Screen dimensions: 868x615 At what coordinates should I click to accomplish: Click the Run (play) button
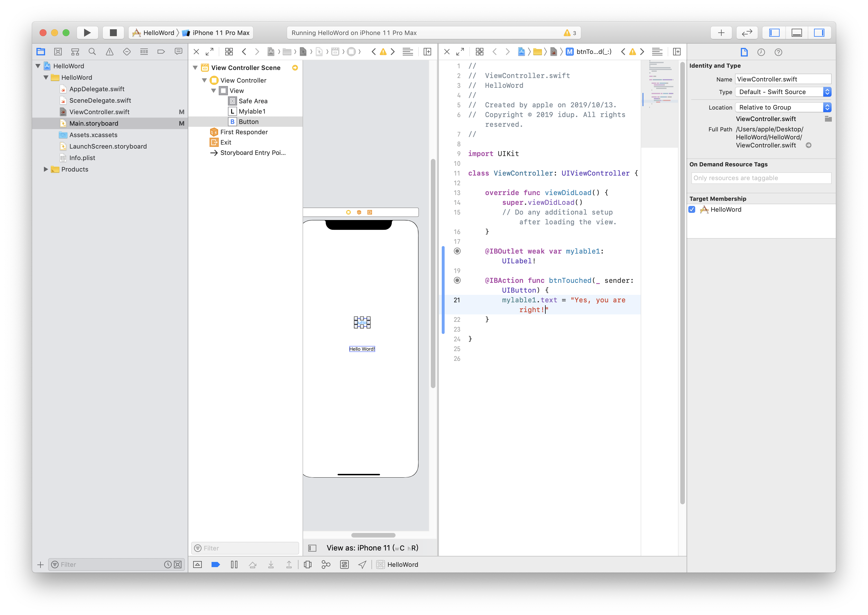87,33
